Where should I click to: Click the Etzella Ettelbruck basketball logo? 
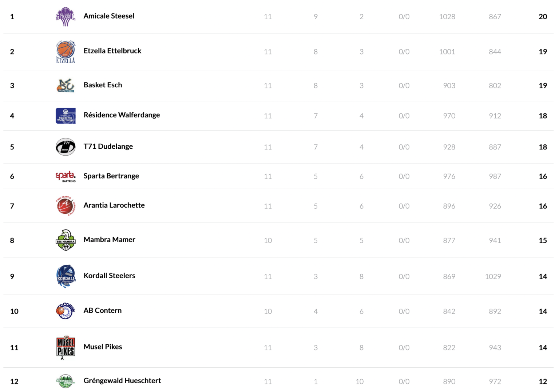coord(66,52)
